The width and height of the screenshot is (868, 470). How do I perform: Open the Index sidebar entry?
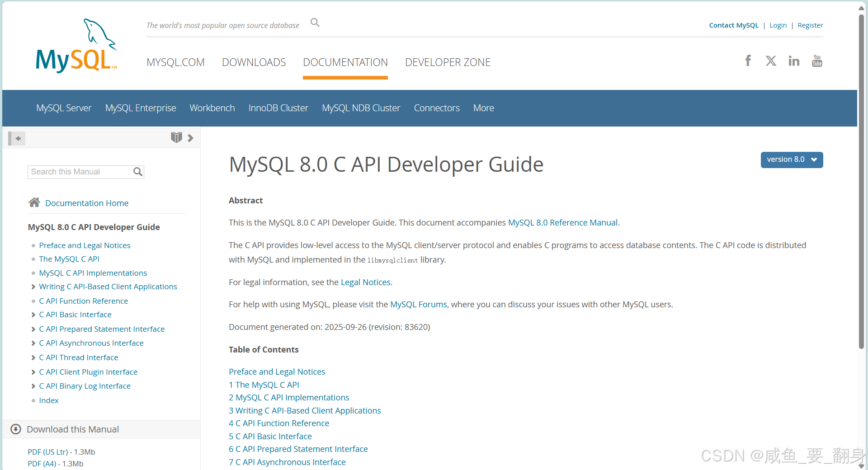pos(49,400)
